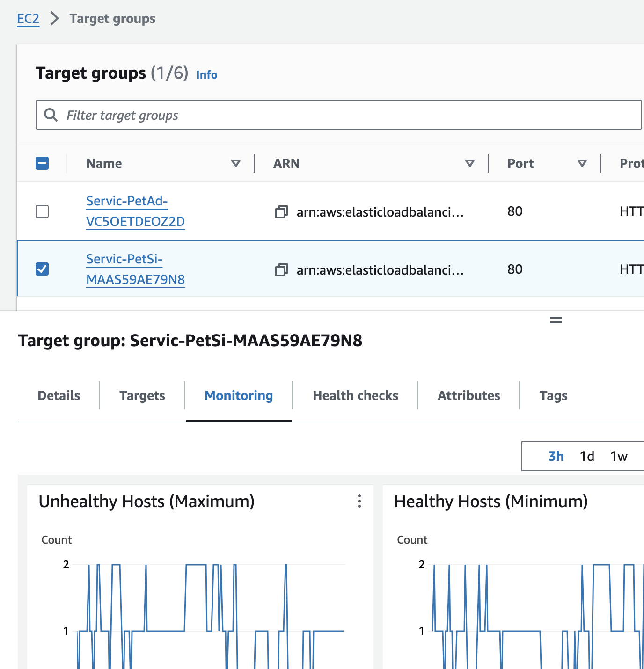Click the Info link beside Target groups
This screenshot has height=669, width=644.
tap(206, 75)
